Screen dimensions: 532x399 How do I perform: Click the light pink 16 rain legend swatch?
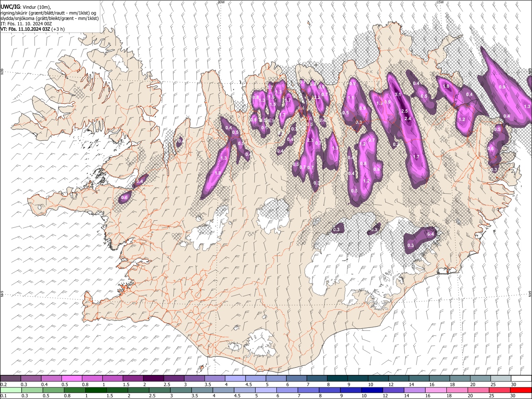(435, 390)
